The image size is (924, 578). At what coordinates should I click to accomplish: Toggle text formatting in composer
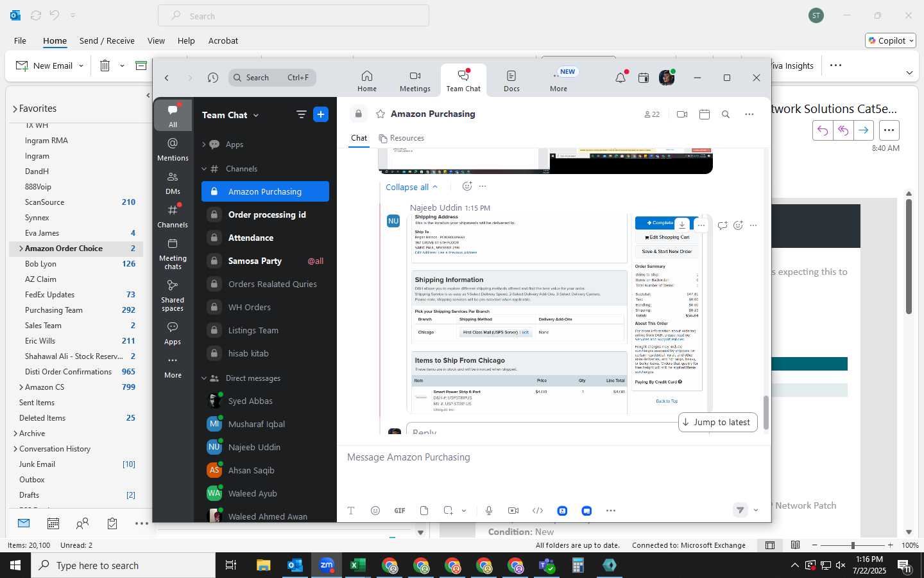pyautogui.click(x=351, y=511)
